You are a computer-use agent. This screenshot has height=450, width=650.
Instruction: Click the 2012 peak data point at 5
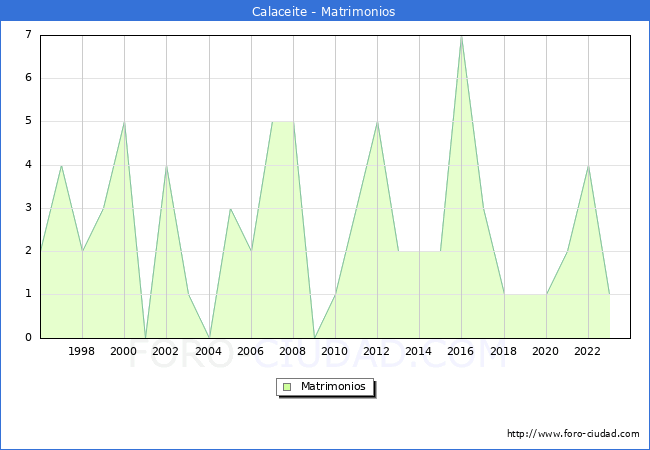pos(377,122)
